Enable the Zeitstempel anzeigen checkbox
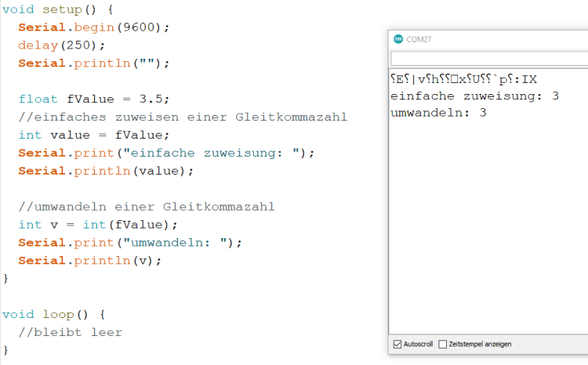Viewport: 588px width, 365px height. pyautogui.click(x=443, y=344)
